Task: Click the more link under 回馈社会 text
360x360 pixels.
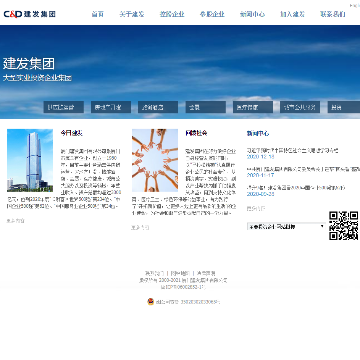Action: point(140,228)
